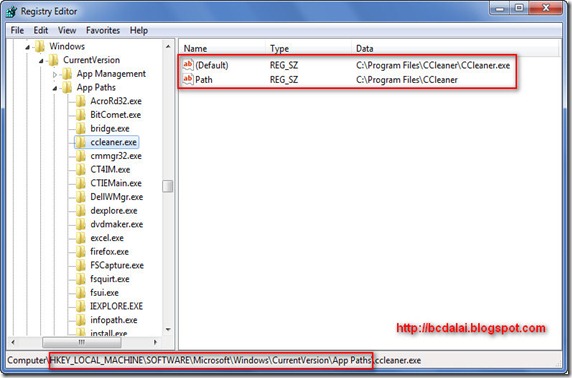Click the CurrentVersion folder icon

pyautogui.click(x=53, y=60)
